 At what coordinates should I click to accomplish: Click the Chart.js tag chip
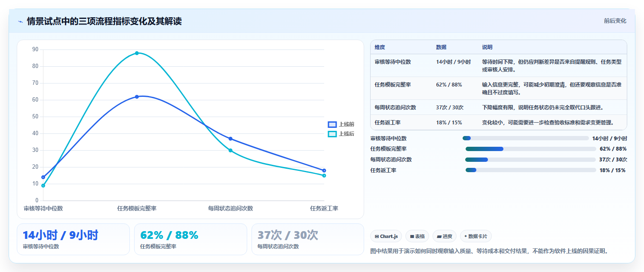[x=386, y=236]
